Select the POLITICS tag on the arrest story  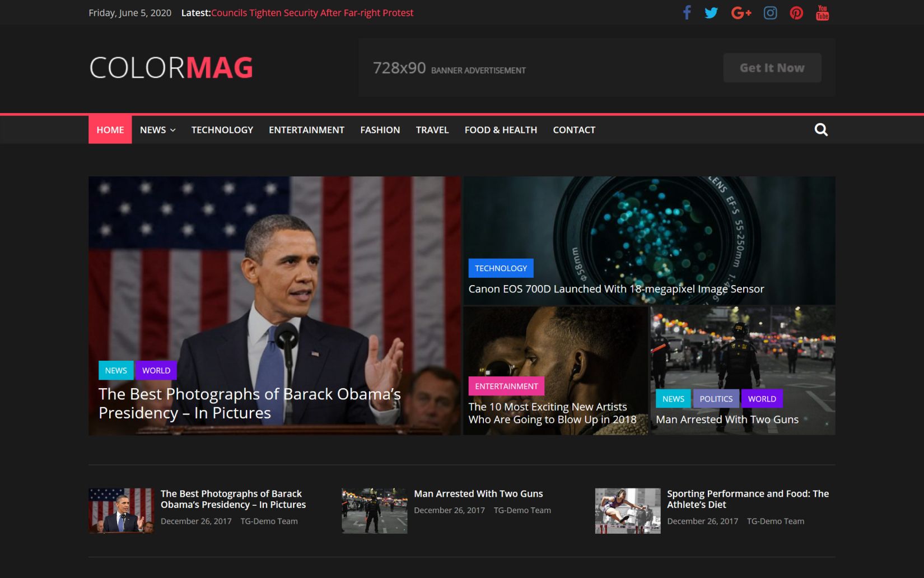(x=716, y=398)
